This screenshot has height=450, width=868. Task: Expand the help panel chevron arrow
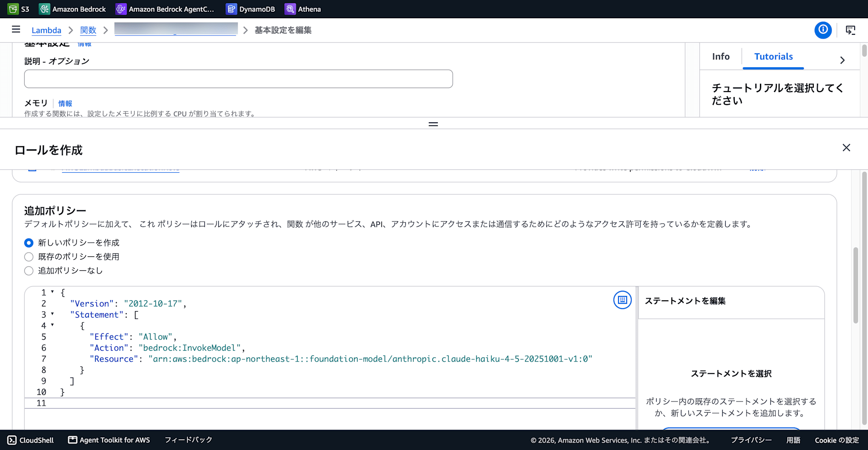842,60
